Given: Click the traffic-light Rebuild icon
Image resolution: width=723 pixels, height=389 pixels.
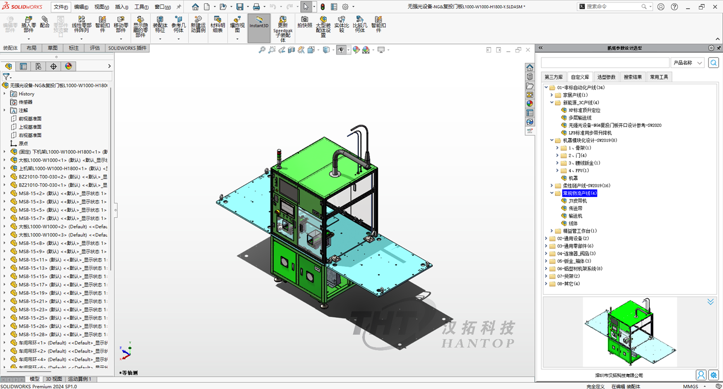Looking at the screenshot, I should tap(322, 6).
